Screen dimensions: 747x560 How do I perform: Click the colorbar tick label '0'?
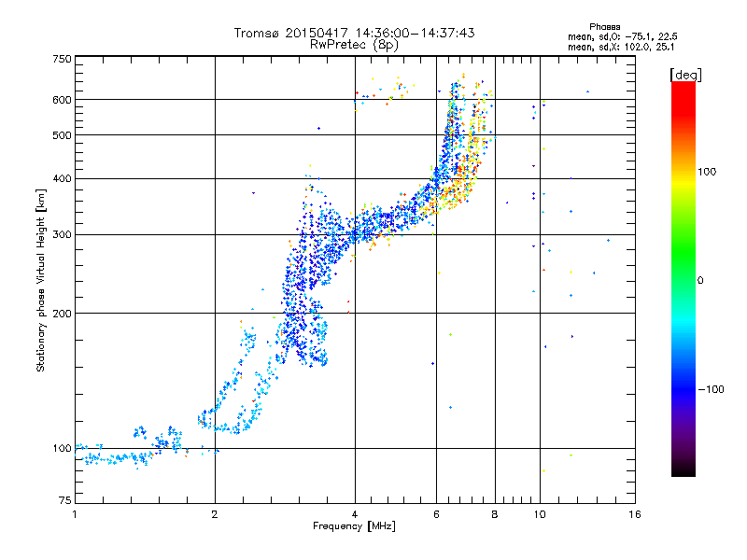click(700, 281)
